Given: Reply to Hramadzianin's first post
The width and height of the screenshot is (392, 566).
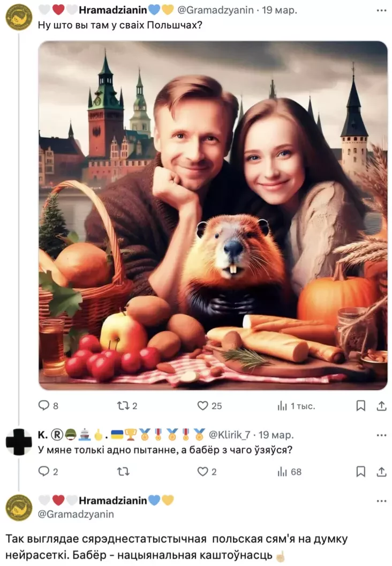Looking at the screenshot, I should 44,406.
